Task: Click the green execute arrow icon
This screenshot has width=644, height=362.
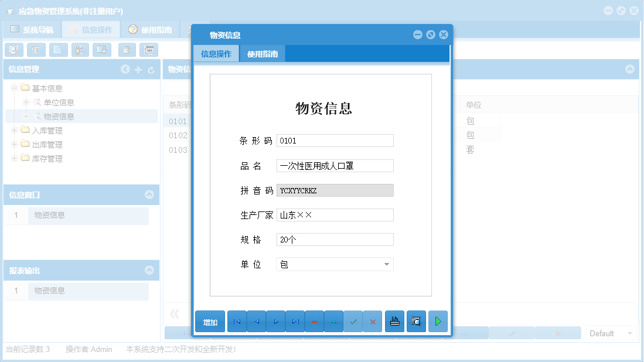Action: [438, 321]
